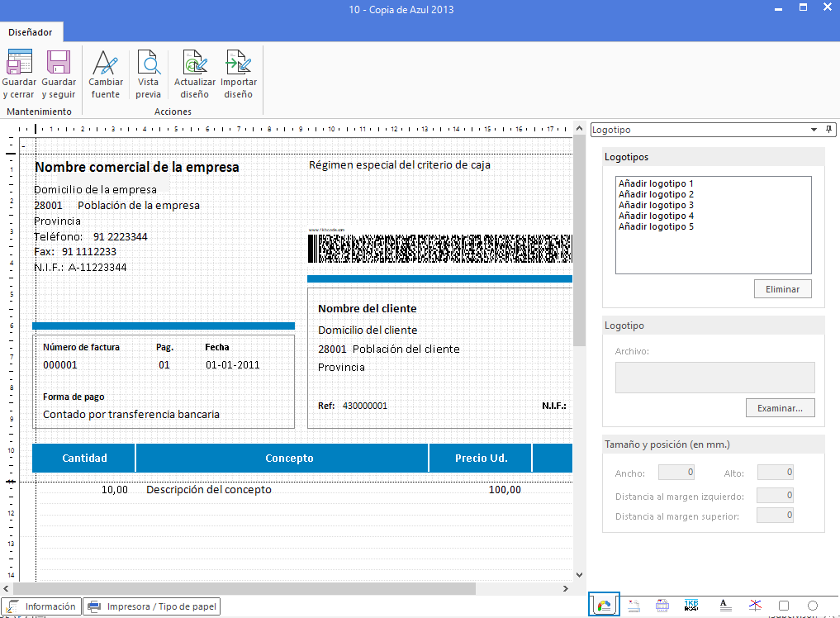Click the horizontal scrollbar thumb
840x618 pixels.
[244, 588]
